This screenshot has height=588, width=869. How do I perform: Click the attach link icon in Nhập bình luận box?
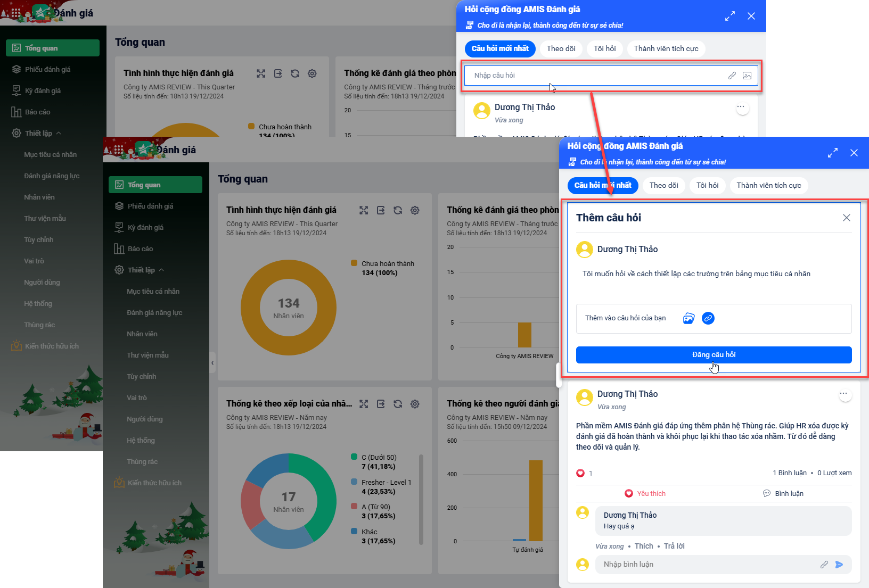pos(824,565)
